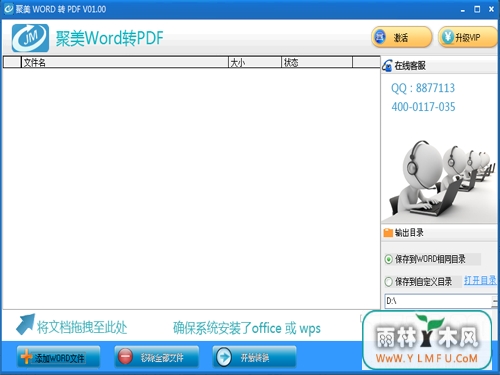Click the upgrade VIP (升级VIP) button
Image resolution: width=500 pixels, height=375 pixels.
(468, 37)
